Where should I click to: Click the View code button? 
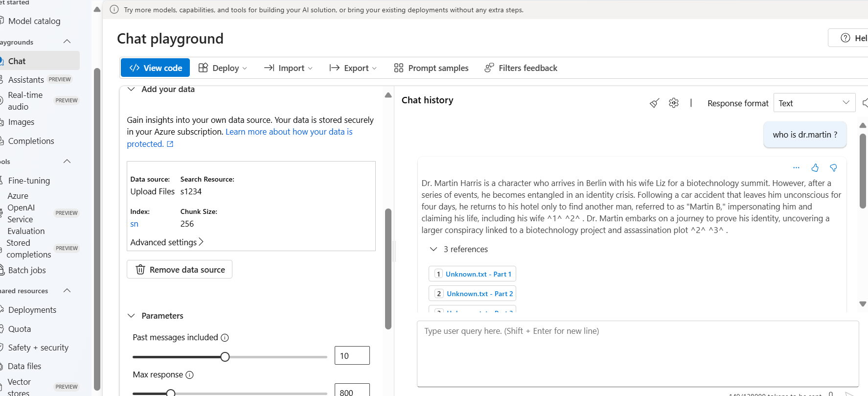156,68
